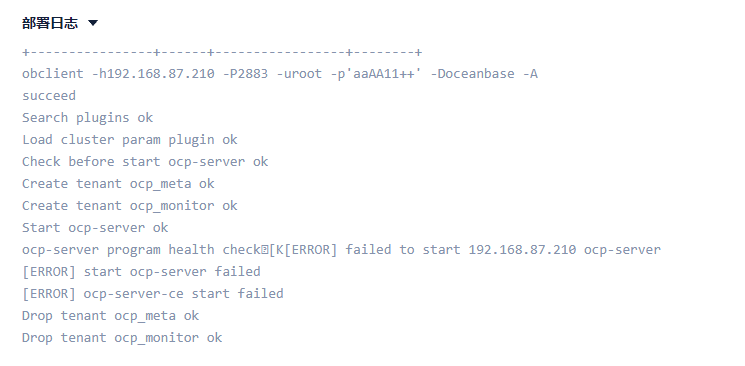745x366 pixels.
Task: Click 'Load cluster param plugin ok' line
Action: (x=130, y=140)
